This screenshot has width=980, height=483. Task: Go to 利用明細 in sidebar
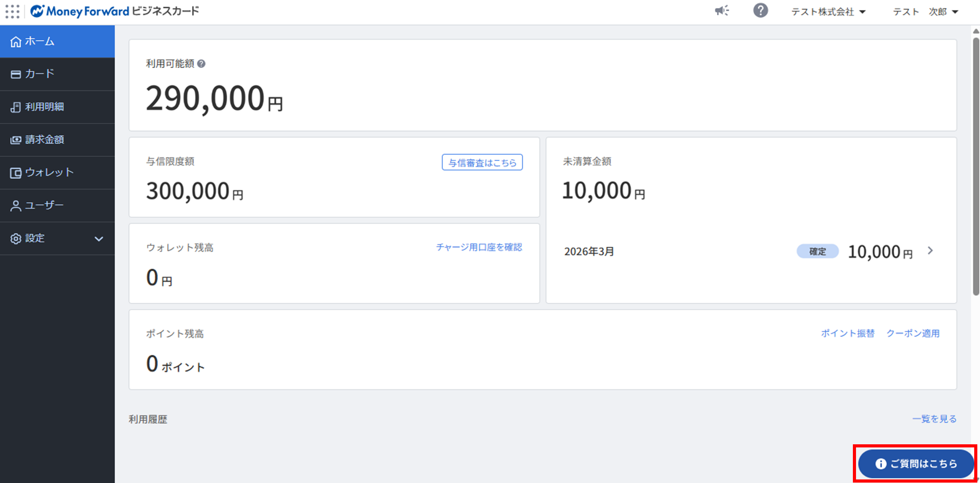[44, 107]
